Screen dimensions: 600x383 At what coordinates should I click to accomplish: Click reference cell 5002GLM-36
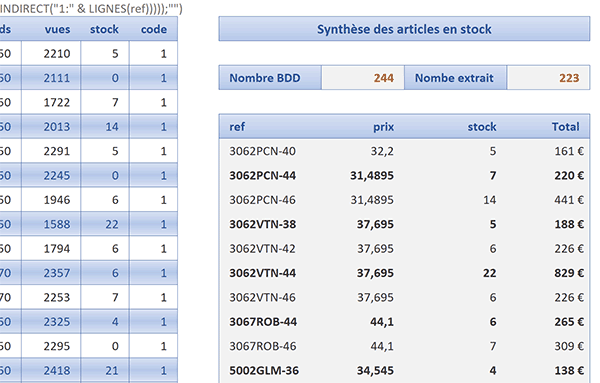coord(264,370)
